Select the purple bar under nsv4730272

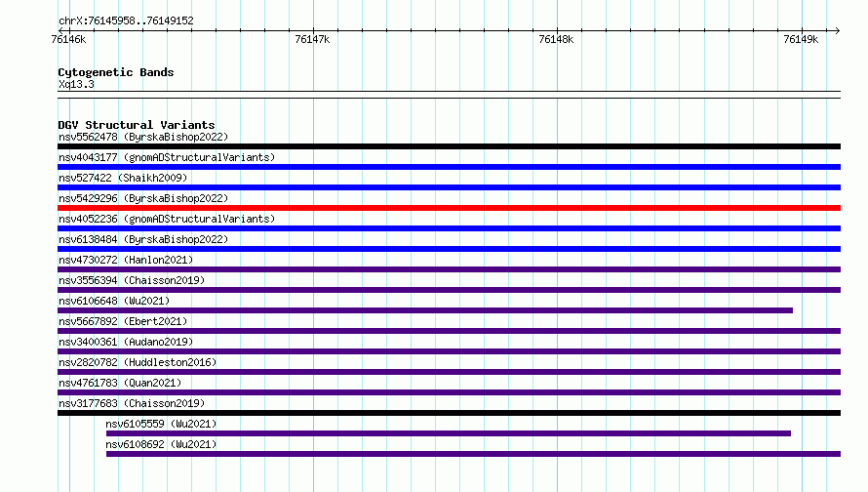tap(449, 269)
